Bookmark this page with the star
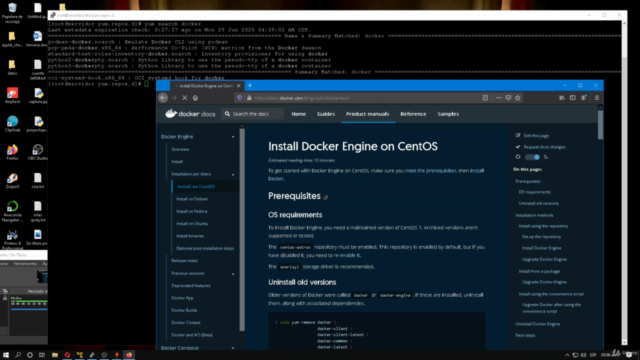This screenshot has height=360, width=640. coord(518,98)
